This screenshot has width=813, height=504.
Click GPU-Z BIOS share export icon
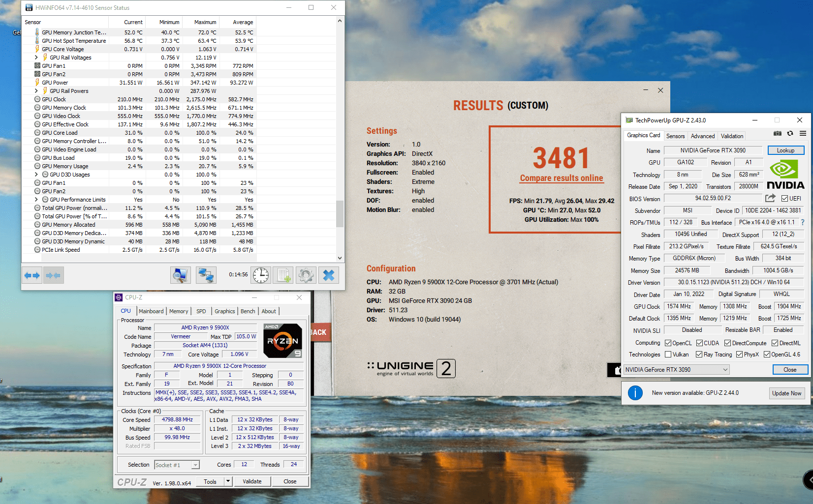pyautogui.click(x=770, y=198)
